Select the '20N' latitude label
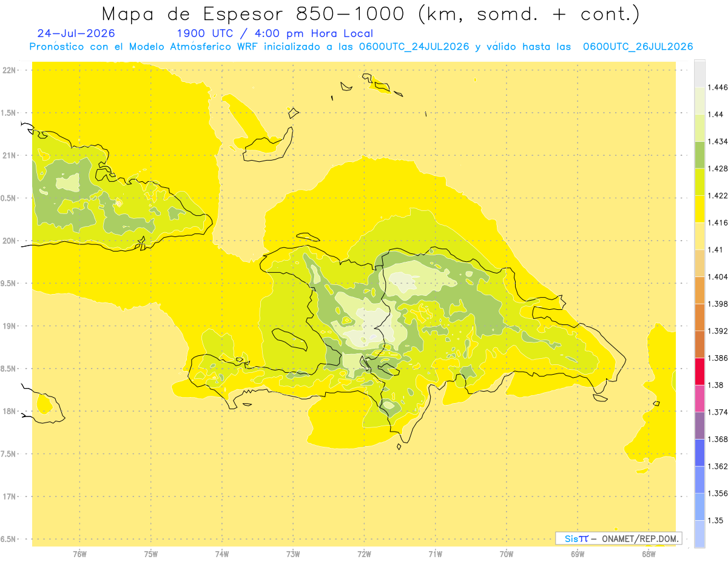This screenshot has height=562, width=728. click(x=9, y=241)
